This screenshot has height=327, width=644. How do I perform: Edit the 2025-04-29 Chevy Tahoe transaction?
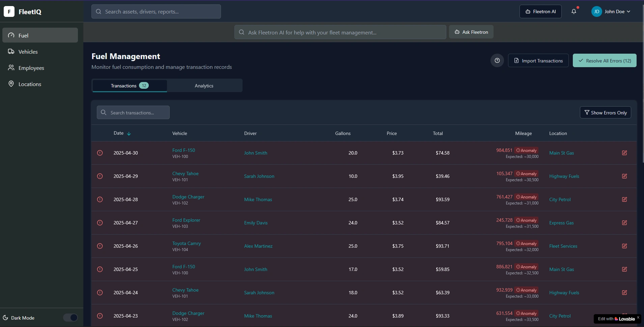tap(624, 176)
